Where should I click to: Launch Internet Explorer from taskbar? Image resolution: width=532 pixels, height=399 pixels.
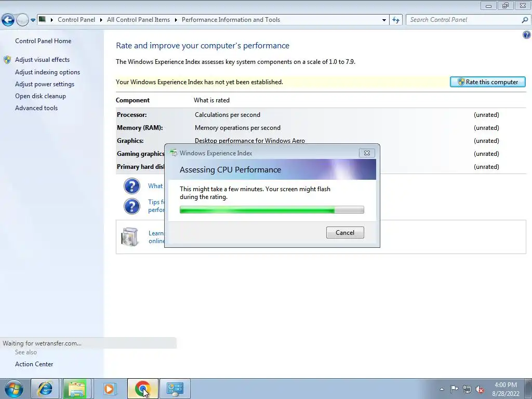[45, 389]
